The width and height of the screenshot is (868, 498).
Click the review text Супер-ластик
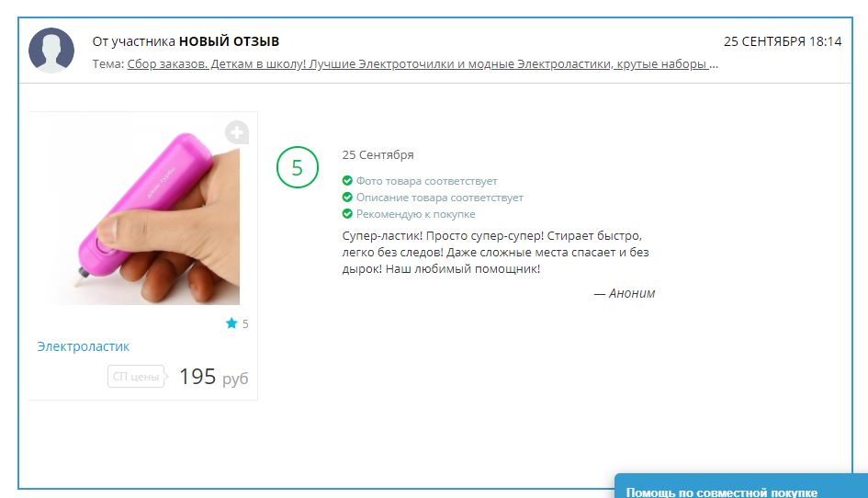click(495, 252)
